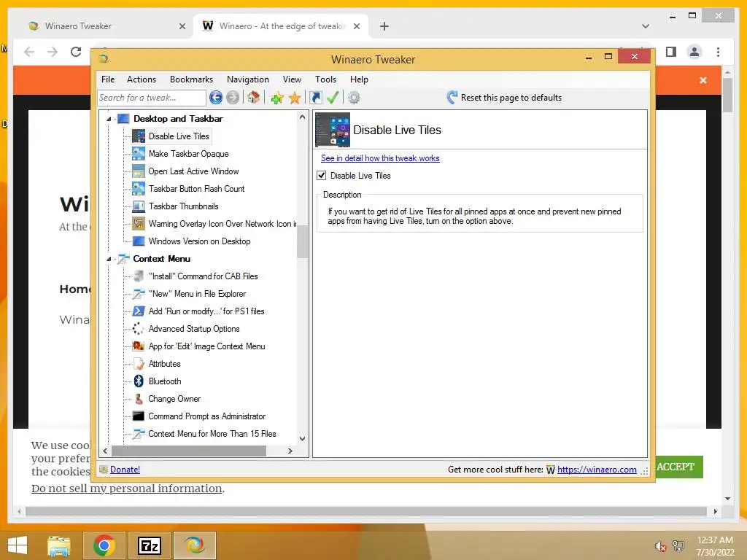This screenshot has width=747, height=560.
Task: Click the tree's vertical scrollbar thumb
Action: tap(302, 241)
